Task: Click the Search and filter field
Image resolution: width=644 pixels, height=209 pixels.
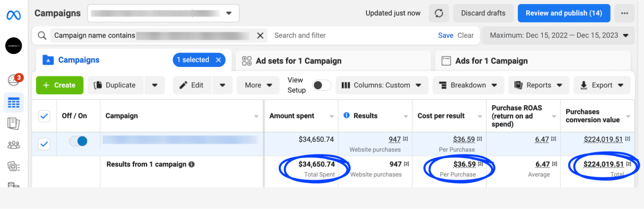Action: click(x=351, y=35)
